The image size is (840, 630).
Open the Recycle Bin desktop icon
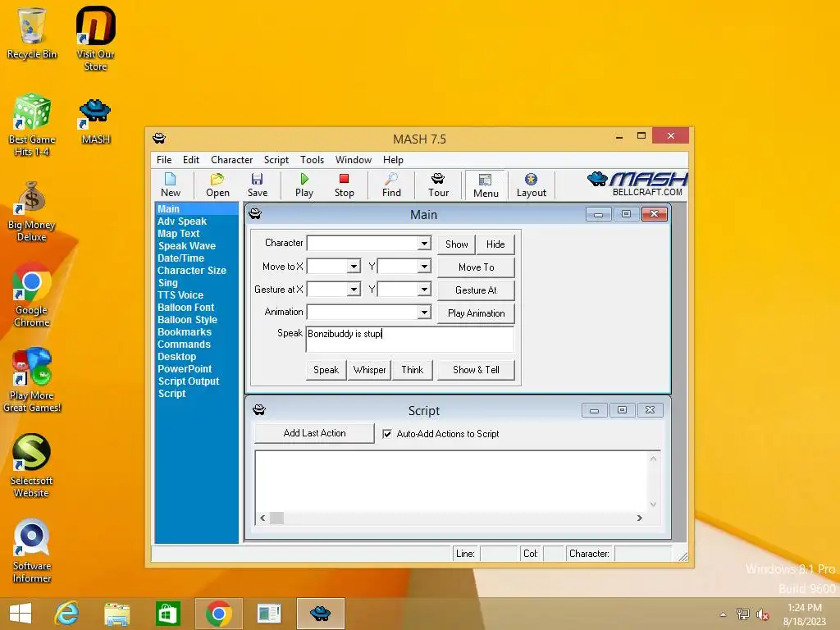32,33
